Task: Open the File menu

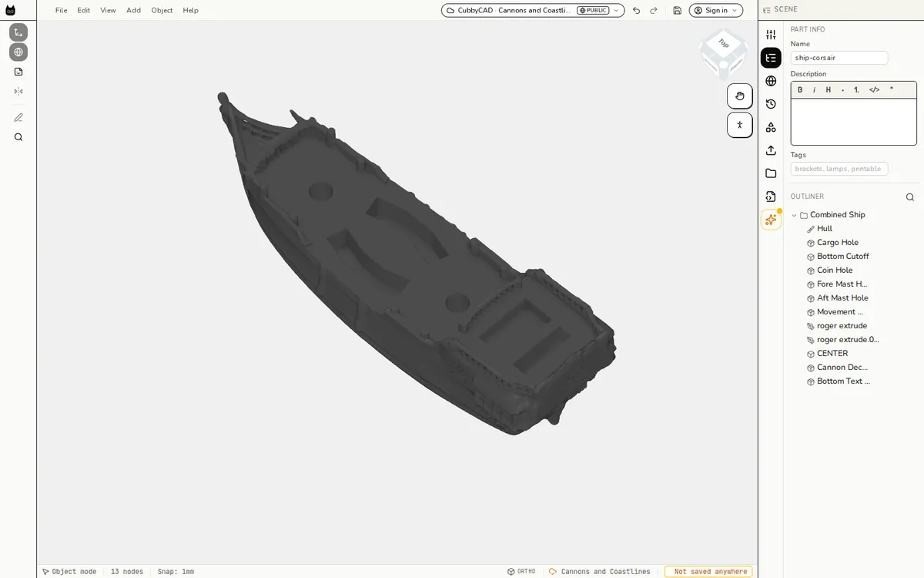Action: [x=61, y=10]
